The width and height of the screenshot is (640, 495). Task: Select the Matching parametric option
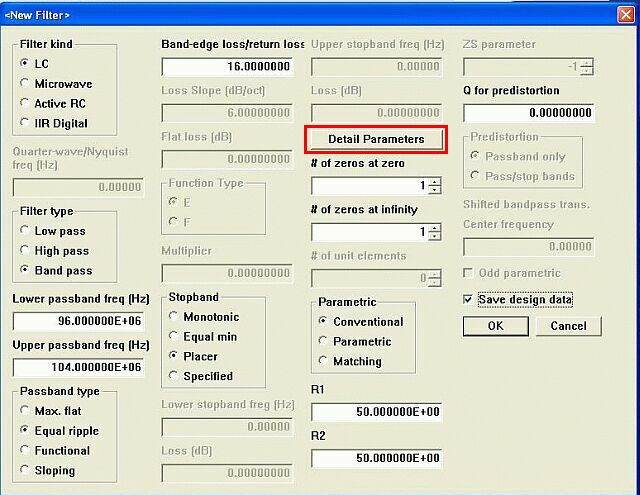coord(323,361)
